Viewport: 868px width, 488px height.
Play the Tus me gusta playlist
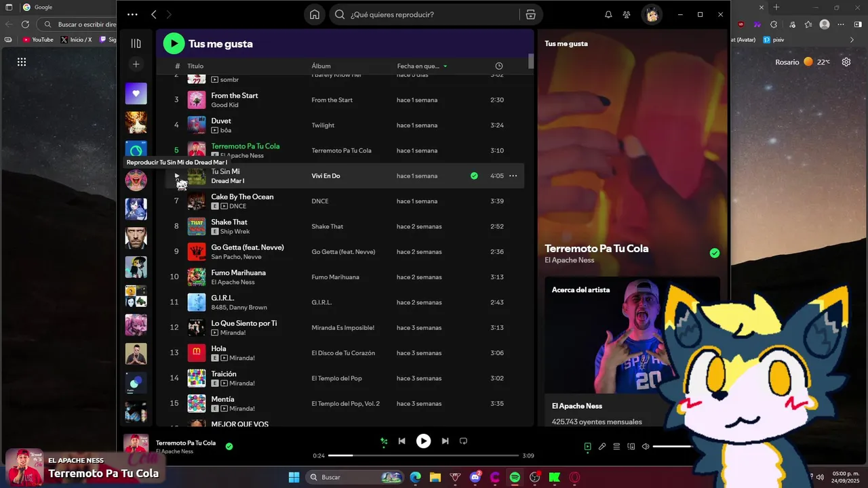point(174,43)
